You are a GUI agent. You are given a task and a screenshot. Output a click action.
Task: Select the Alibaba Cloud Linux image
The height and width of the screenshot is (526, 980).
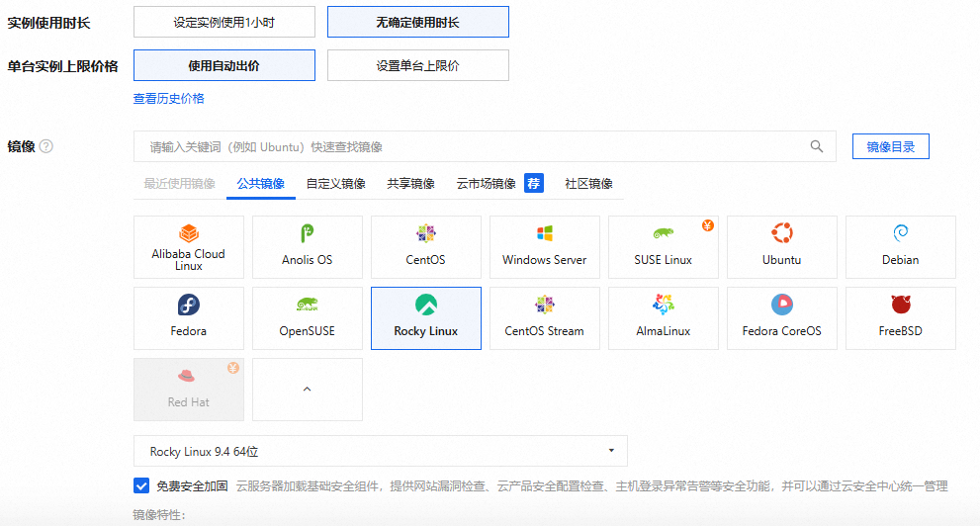point(189,247)
